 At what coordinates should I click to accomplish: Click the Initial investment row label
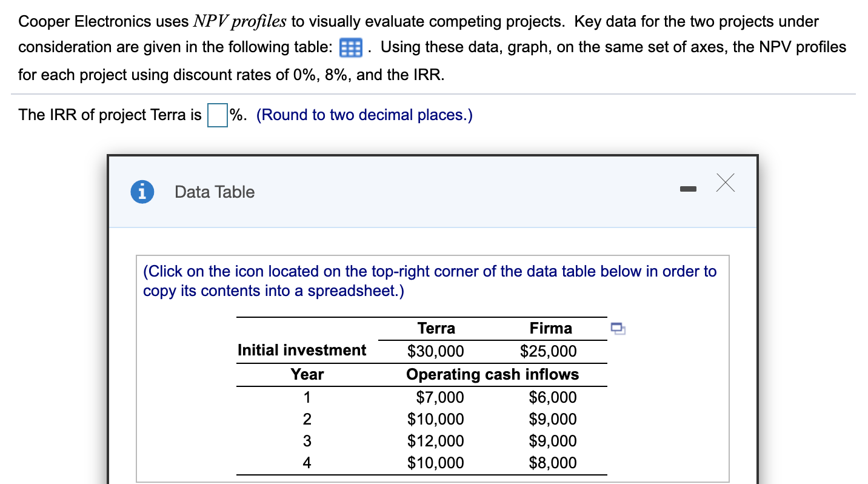[301, 350]
